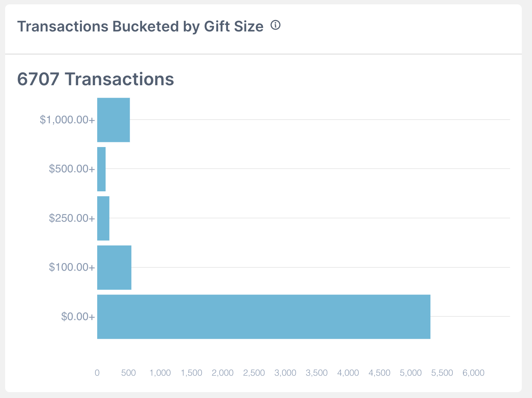
Task: Click the $1,000.00+ bar in the chart
Action: [114, 120]
